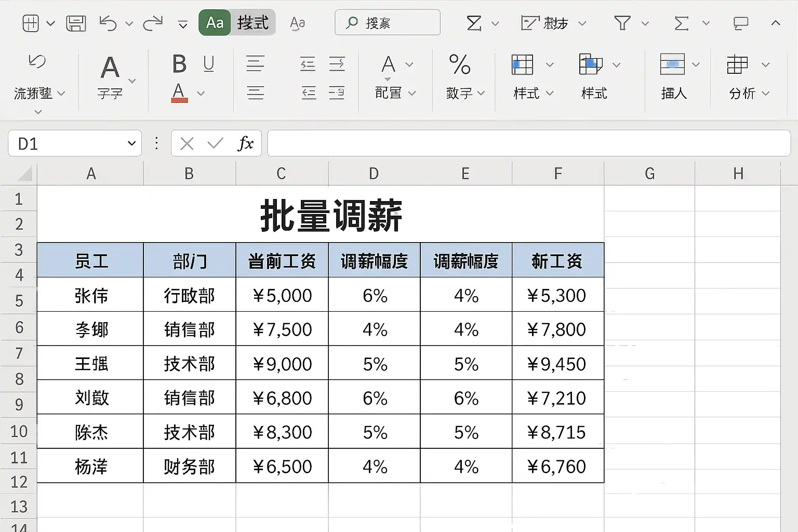Select the cell showing ¥8,300

point(282,432)
